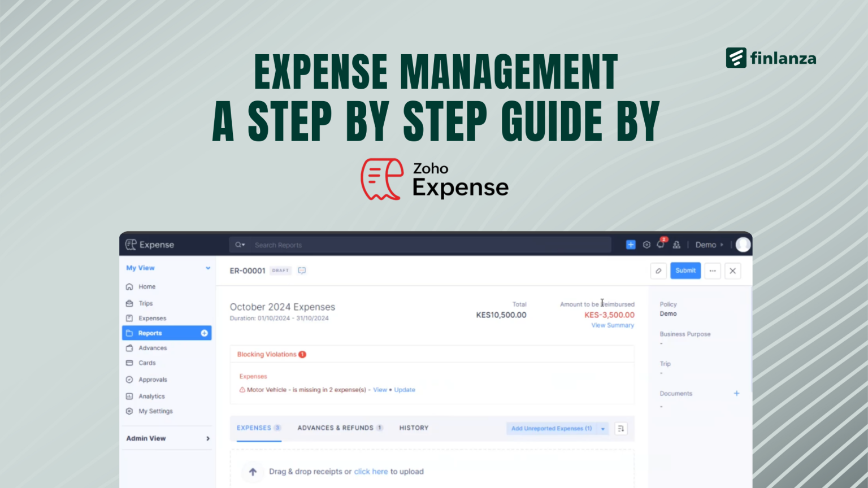Switch to the Advances & Refunds tab
Viewport: 868px width, 488px height.
pos(336,428)
